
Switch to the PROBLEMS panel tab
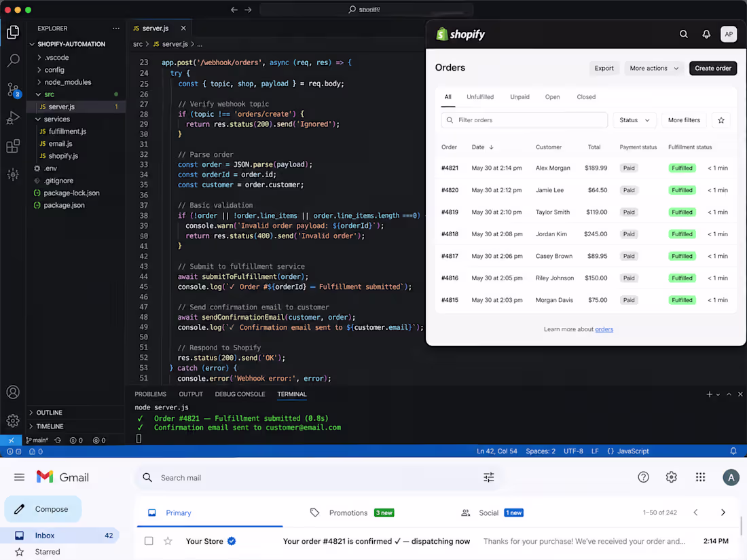click(x=151, y=394)
